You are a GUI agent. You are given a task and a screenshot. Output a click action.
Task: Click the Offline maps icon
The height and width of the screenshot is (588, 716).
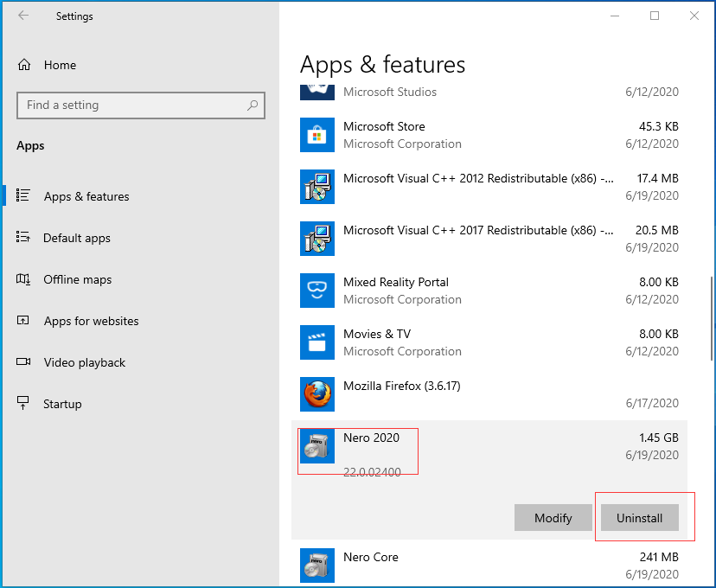pos(23,279)
